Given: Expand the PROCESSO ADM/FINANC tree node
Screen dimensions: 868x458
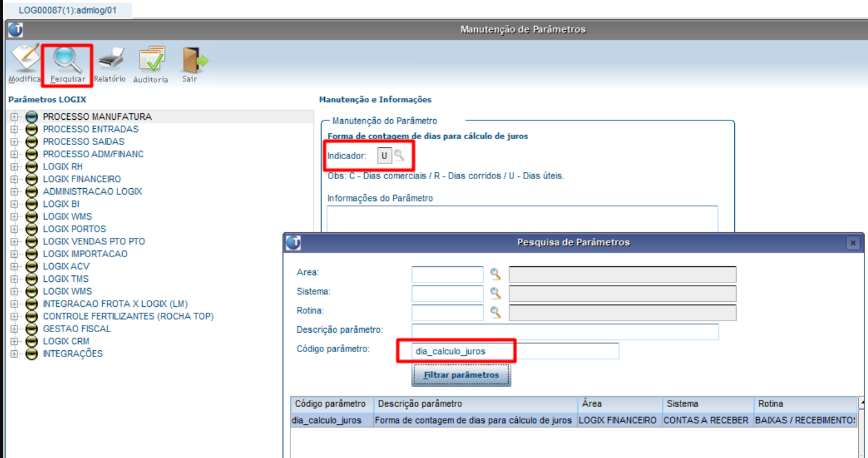Looking at the screenshot, I should coord(14,154).
